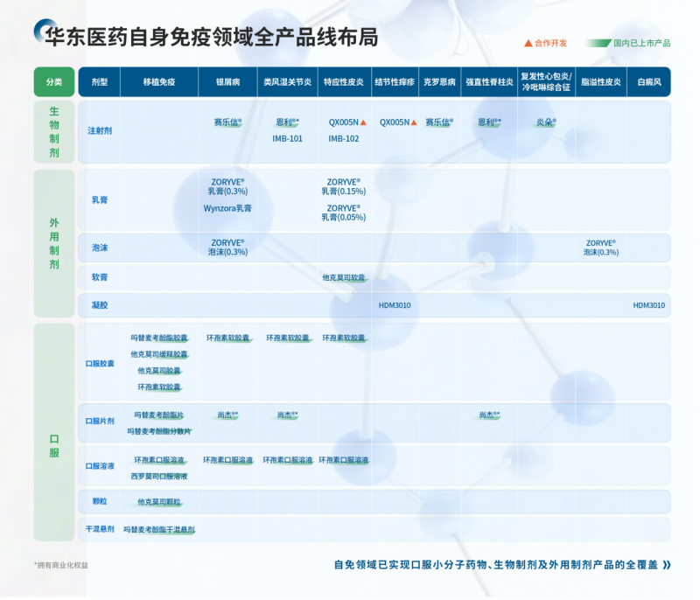This screenshot has height=600, width=700.
Task: Click the 吗替麦考酚酯片 entry
Action: tap(159, 415)
